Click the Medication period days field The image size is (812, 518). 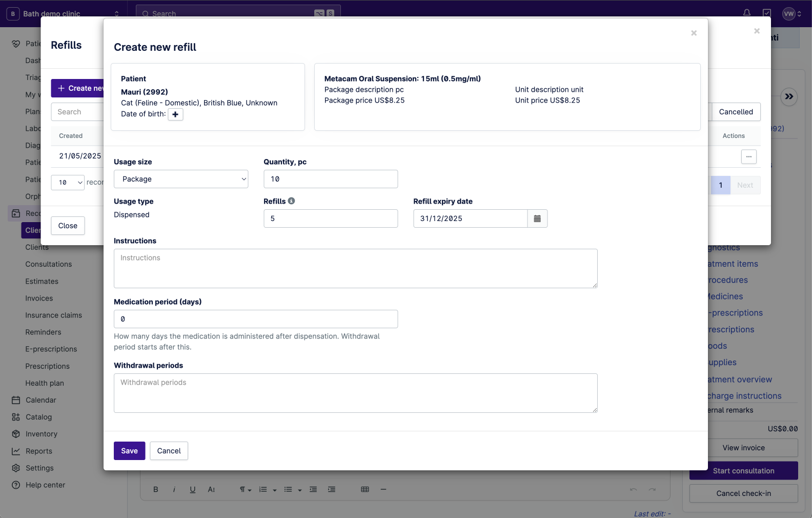coord(255,319)
